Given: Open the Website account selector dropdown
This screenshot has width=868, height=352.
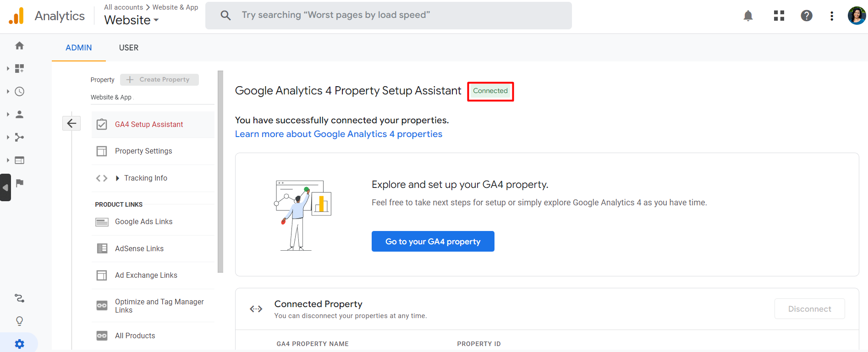Looking at the screenshot, I should click(x=132, y=20).
